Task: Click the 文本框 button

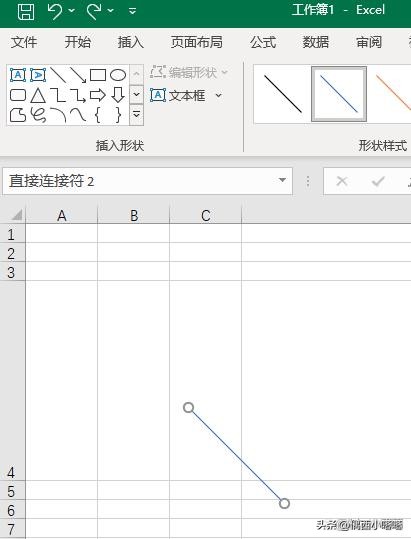Action: tap(178, 95)
